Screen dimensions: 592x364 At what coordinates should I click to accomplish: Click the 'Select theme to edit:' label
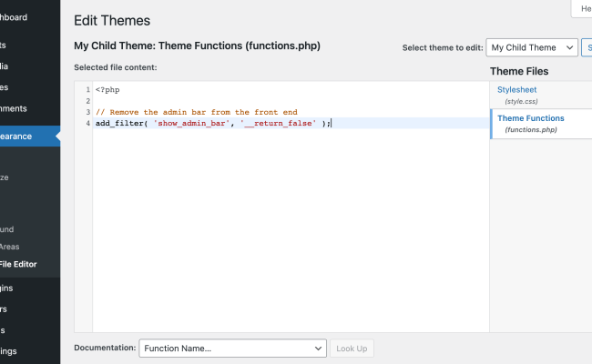[x=443, y=48]
